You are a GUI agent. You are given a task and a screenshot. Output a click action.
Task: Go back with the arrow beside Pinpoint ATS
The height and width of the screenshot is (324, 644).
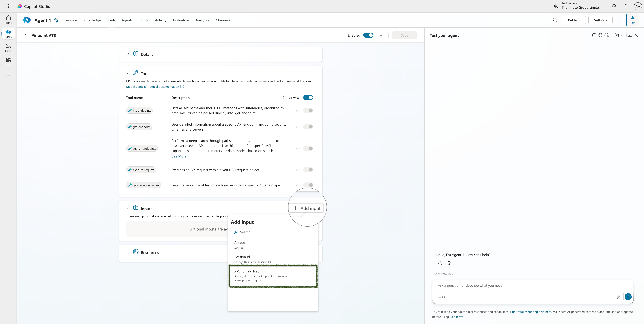pos(26,35)
